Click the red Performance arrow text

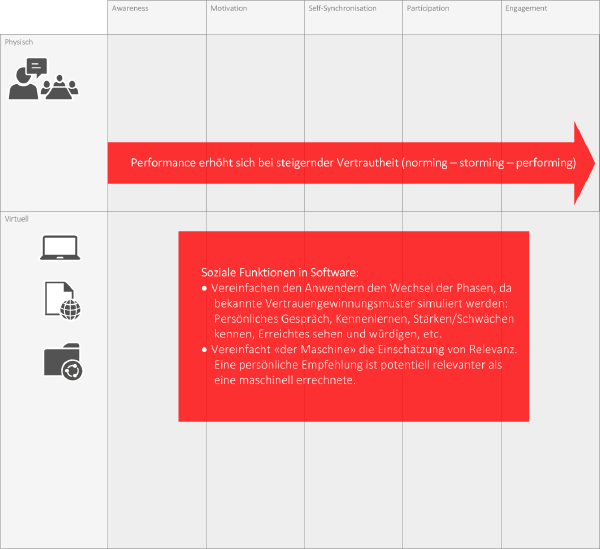pyautogui.click(x=353, y=163)
